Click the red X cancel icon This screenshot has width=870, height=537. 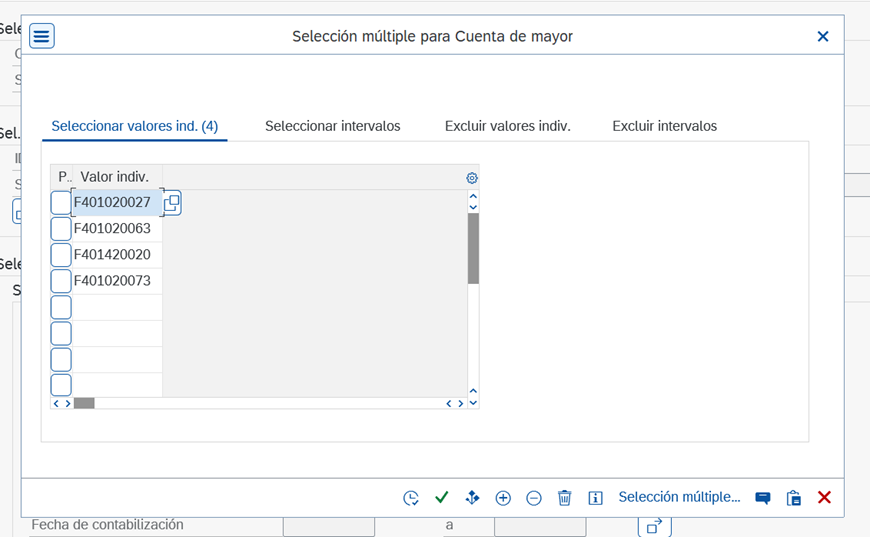(x=824, y=498)
